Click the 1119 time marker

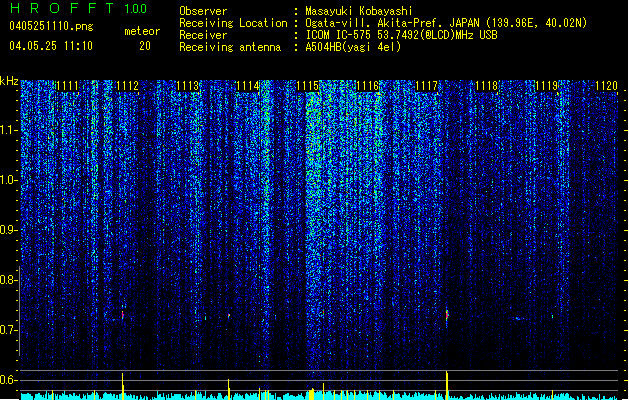[547, 86]
